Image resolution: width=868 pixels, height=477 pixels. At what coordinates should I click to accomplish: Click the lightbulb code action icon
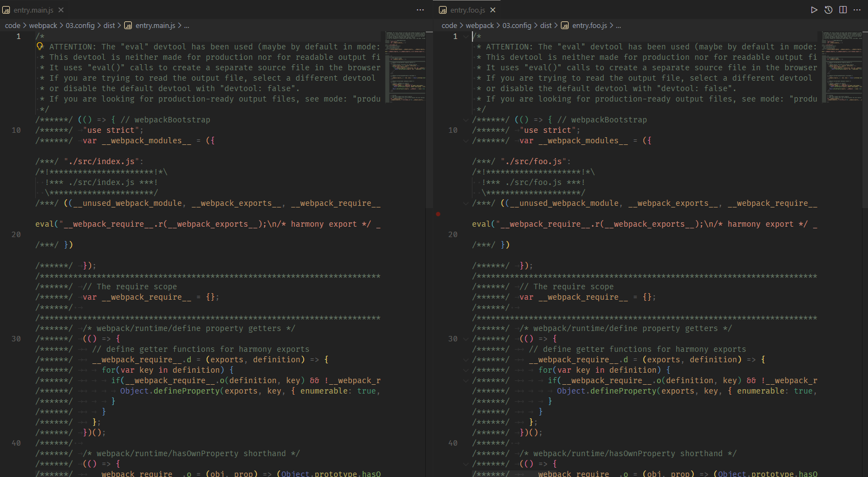pos(40,47)
